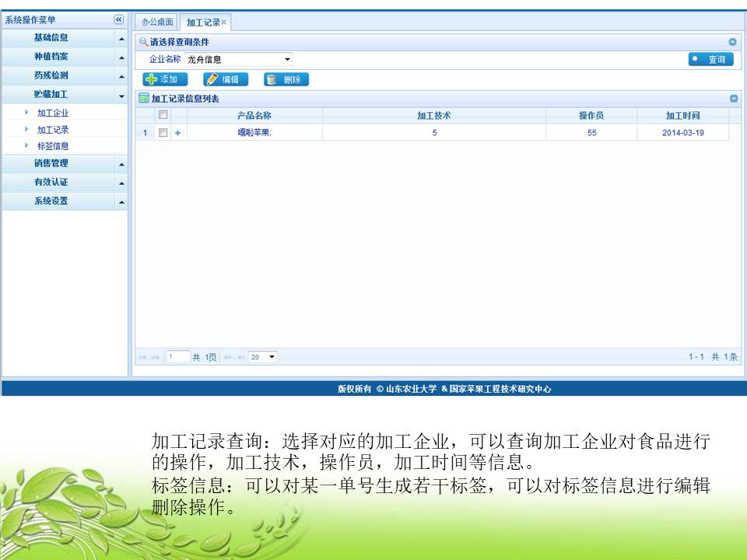Viewport: 747px width, 560px height.
Task: Click the 添加 button with plus icon
Action: tap(165, 79)
